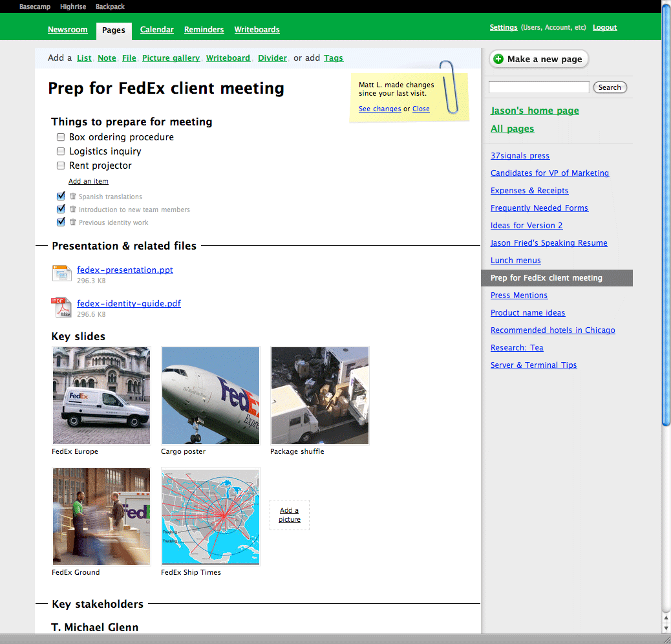Screen dimensions: 671x644
Task: Go to the Reminders tab
Action: 204,30
